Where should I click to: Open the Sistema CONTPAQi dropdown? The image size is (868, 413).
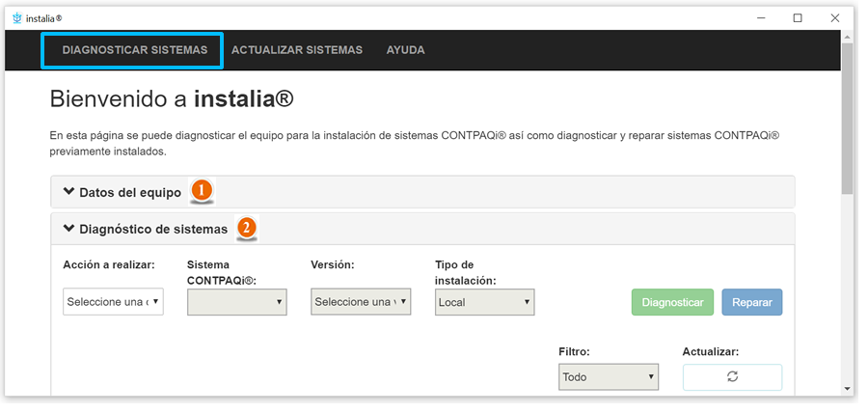coord(236,302)
